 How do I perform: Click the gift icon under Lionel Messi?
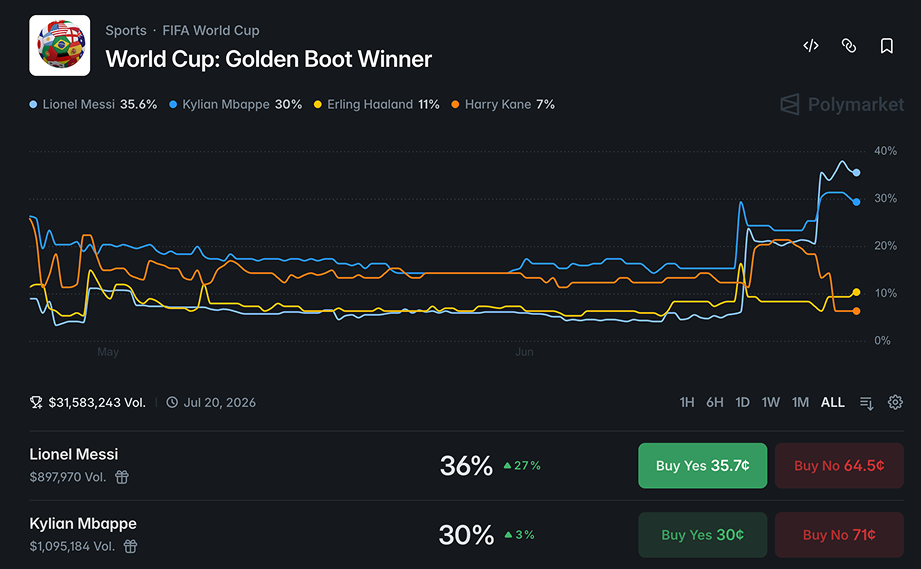tap(122, 477)
